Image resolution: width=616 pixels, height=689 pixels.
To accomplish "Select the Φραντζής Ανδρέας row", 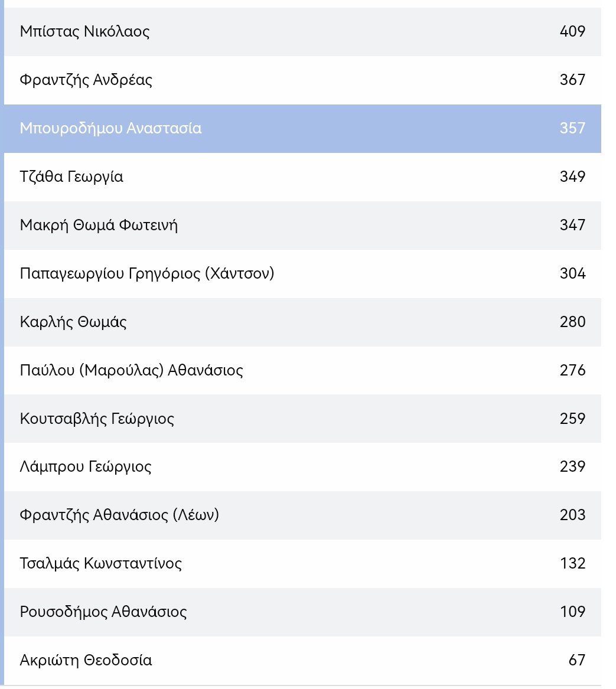I will (86, 80).
